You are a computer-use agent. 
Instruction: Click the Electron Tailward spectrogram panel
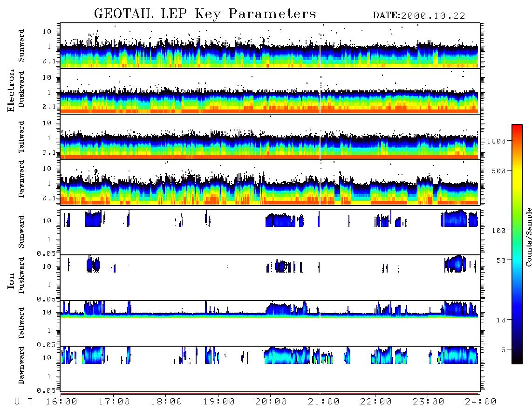pyautogui.click(x=270, y=137)
